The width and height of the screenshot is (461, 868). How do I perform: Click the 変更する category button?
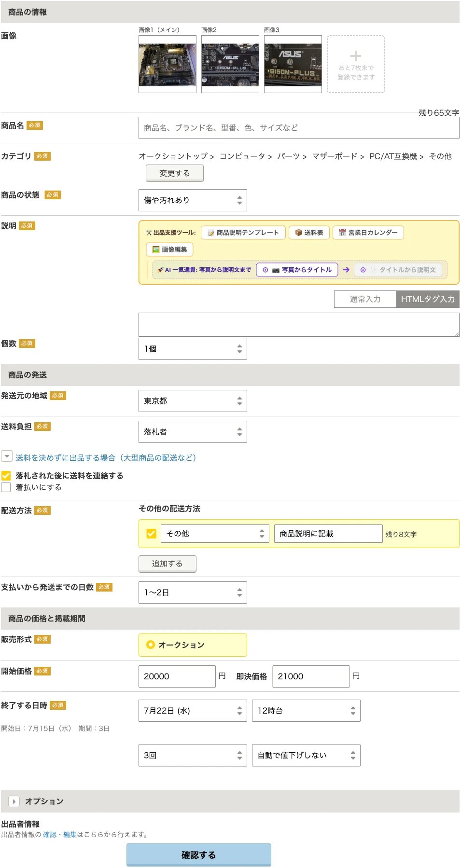click(175, 173)
